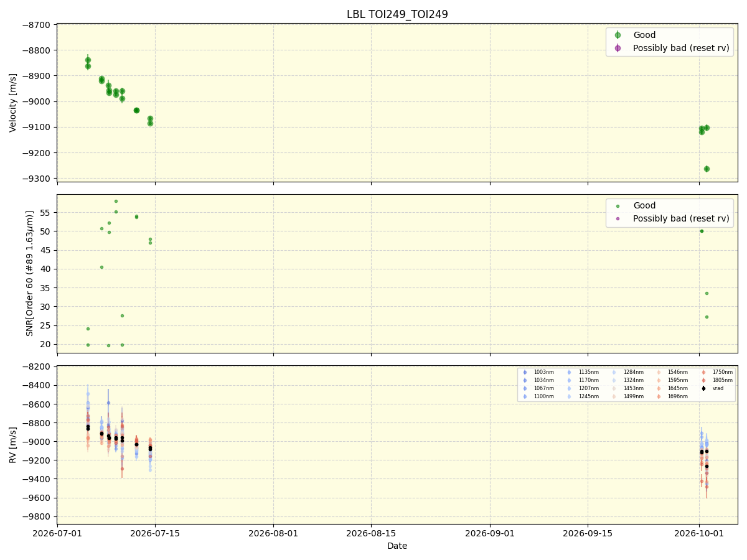Select the 1546nm legend label
This screenshot has height=560, width=747.
(678, 372)
